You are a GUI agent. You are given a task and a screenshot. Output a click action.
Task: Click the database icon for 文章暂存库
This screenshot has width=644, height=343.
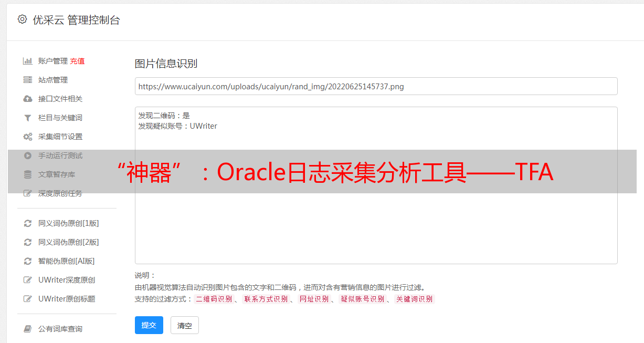(28, 174)
